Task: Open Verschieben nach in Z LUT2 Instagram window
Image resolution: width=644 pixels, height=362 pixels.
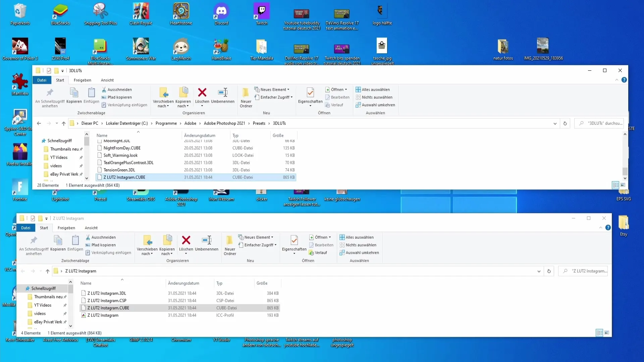Action: [147, 245]
